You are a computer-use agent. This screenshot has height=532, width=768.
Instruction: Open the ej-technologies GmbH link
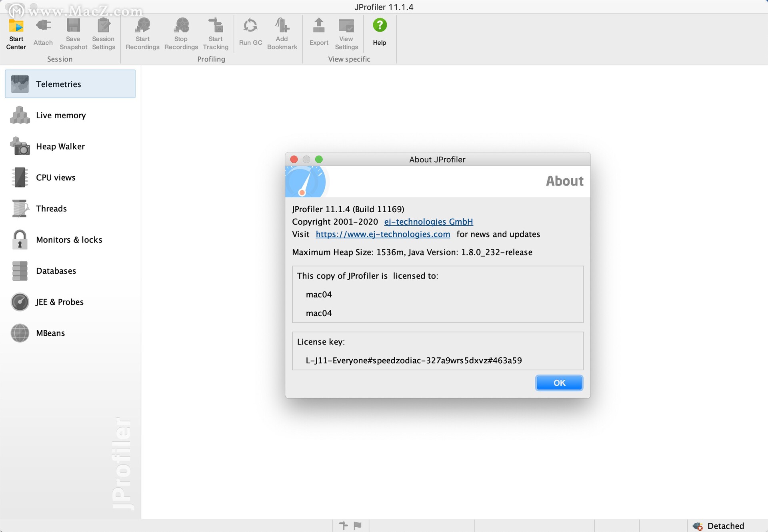(428, 221)
